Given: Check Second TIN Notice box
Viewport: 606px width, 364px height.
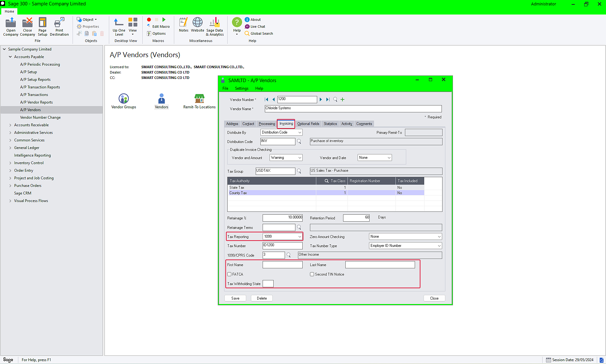Looking at the screenshot, I should point(312,274).
